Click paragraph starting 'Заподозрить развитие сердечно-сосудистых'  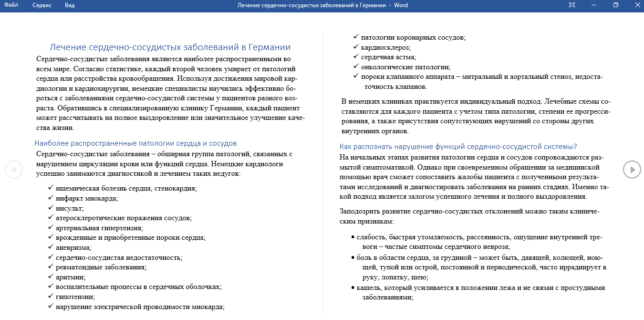[470, 216]
